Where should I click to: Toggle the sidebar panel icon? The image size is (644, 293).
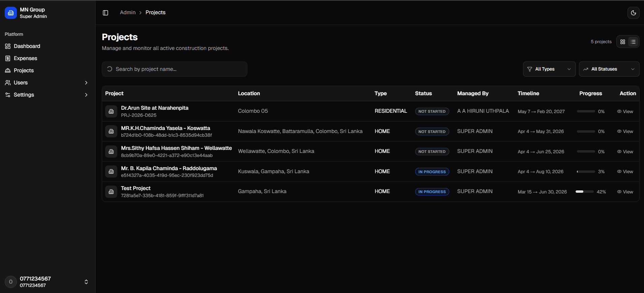pos(105,13)
